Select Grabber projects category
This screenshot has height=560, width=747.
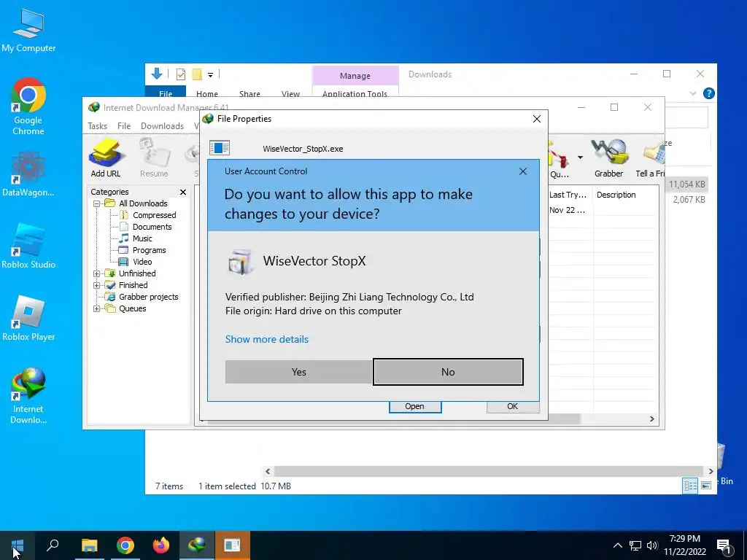pos(148,297)
